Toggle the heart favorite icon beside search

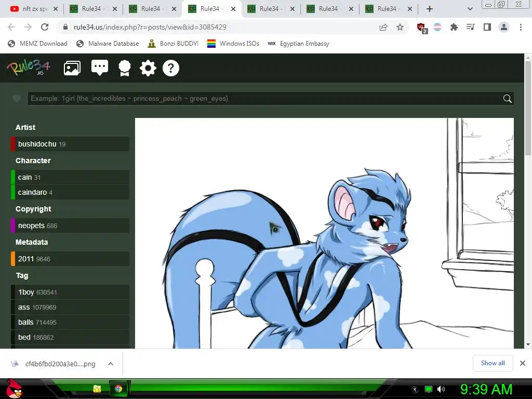pyautogui.click(x=16, y=98)
